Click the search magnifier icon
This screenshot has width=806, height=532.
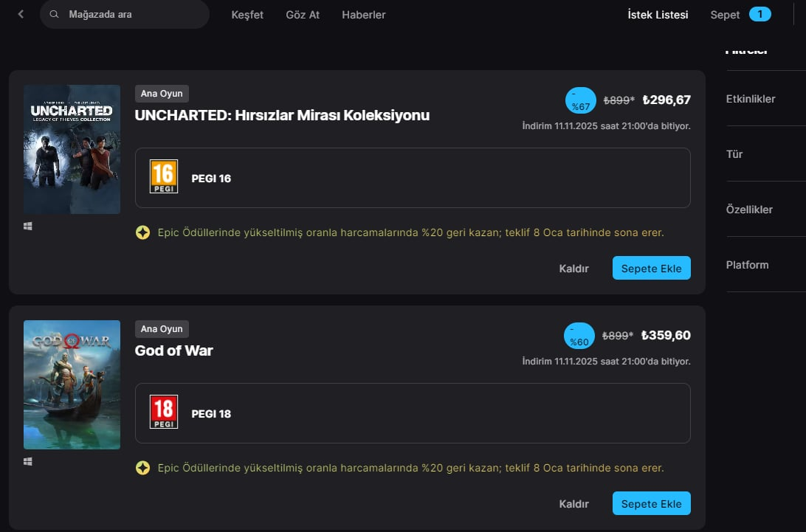[x=54, y=15]
